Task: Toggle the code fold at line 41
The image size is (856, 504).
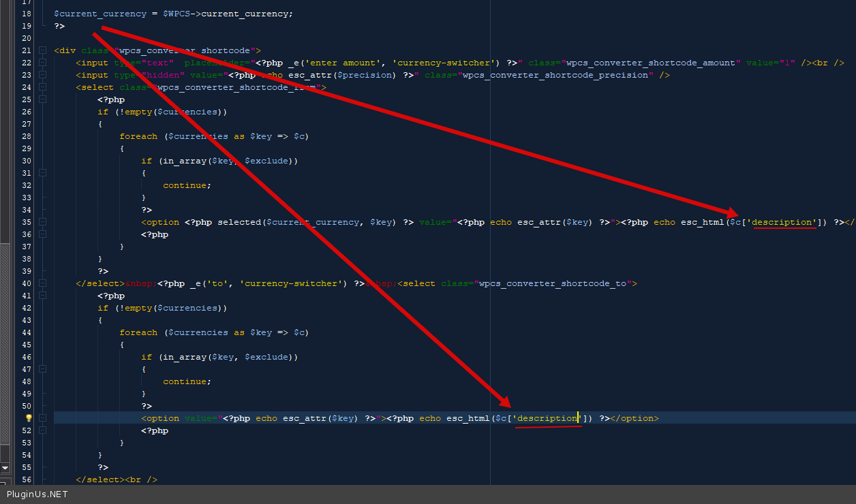Action: (42, 296)
